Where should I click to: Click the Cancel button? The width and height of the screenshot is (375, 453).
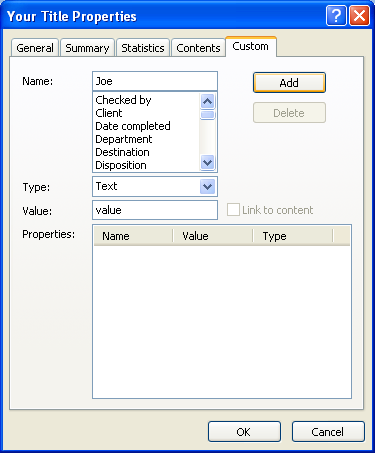[x=328, y=432]
